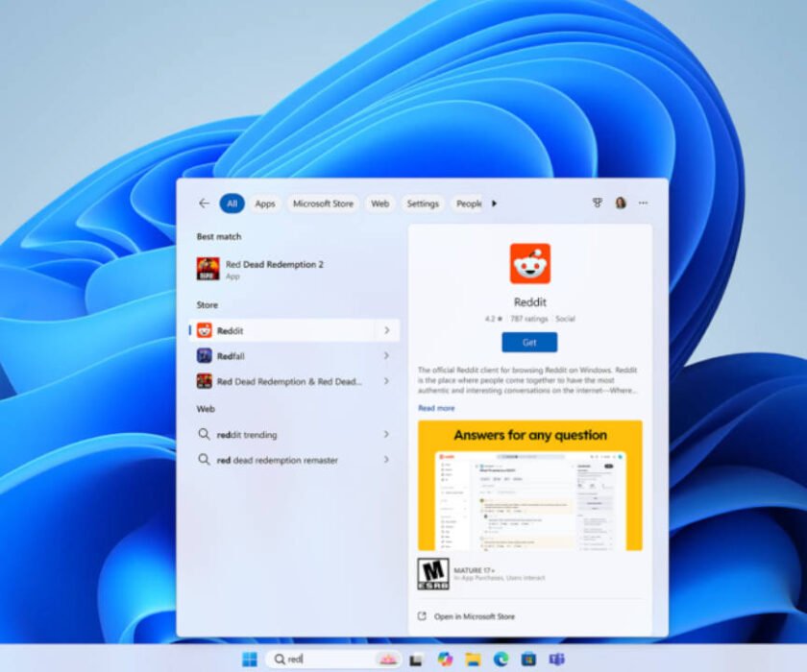Switch to the Web filter tab
The width and height of the screenshot is (807, 672).
click(x=379, y=204)
